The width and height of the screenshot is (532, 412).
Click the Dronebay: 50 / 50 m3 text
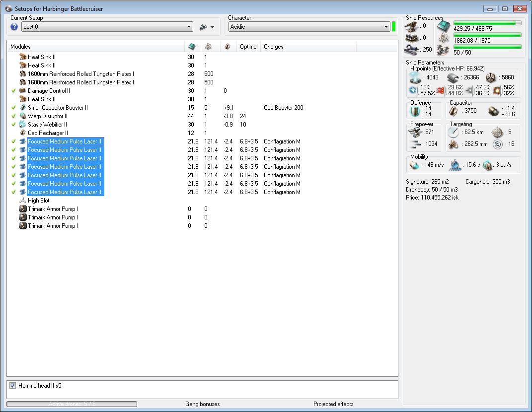pyautogui.click(x=432, y=189)
